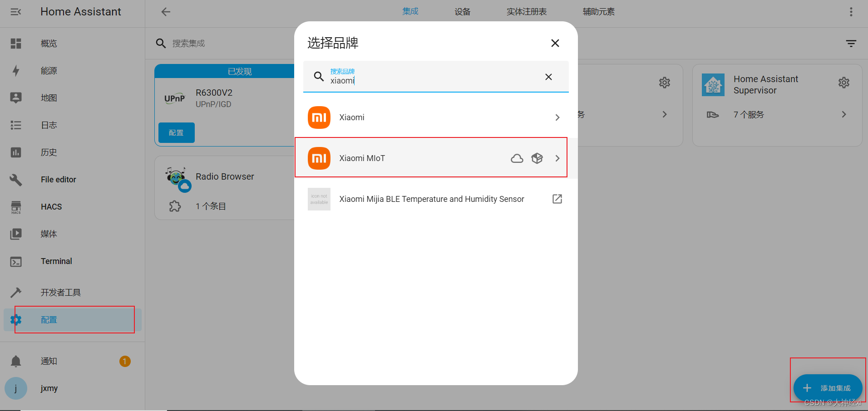868x411 pixels.
Task: Switch to the 集成 tab
Action: point(410,12)
